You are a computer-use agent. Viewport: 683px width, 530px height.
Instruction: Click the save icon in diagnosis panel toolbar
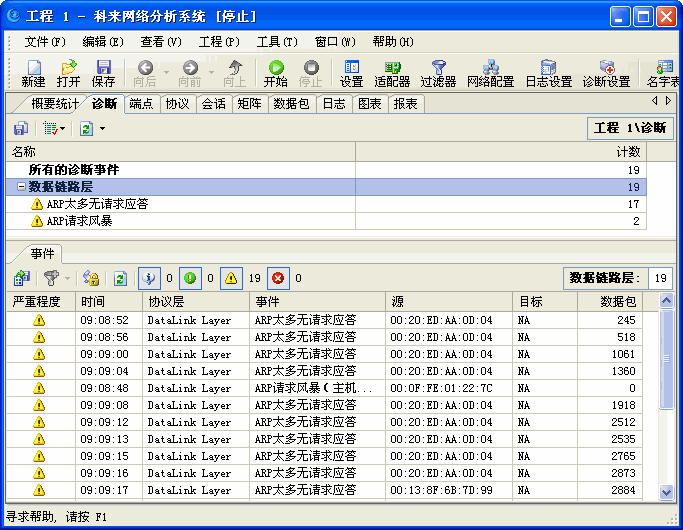point(21,128)
